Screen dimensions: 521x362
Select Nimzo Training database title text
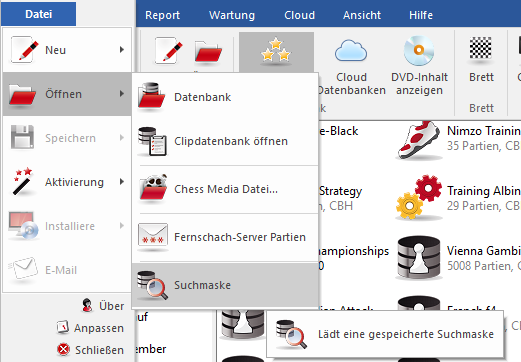[484, 131]
